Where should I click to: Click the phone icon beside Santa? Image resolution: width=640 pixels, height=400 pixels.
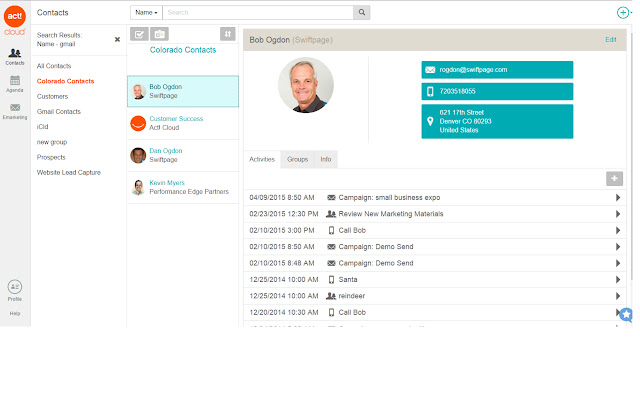tap(331, 280)
